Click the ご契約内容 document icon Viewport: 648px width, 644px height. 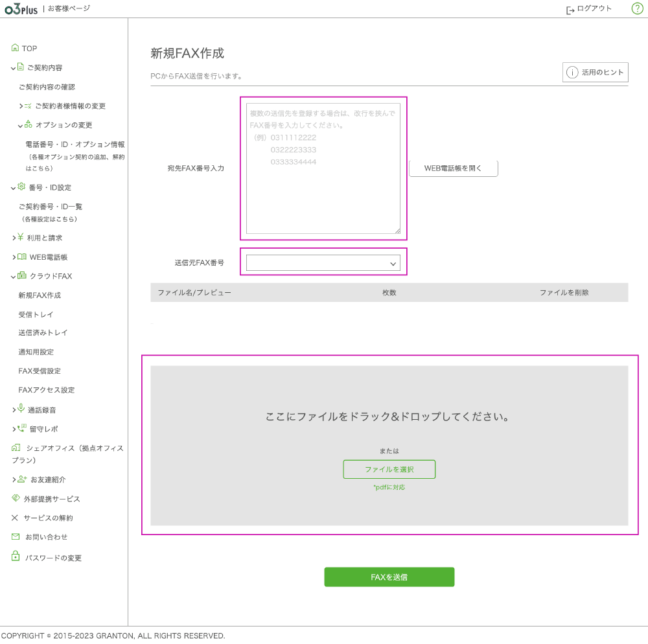tap(21, 67)
